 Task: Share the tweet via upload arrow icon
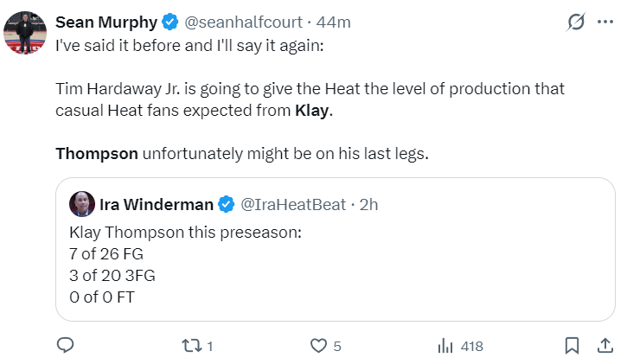(x=605, y=346)
